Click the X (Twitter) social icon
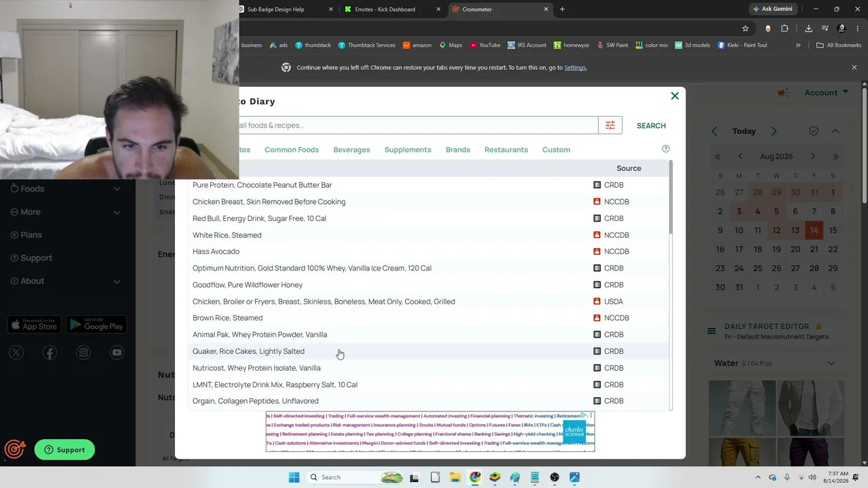Viewport: 868px width, 488px height. [16, 352]
